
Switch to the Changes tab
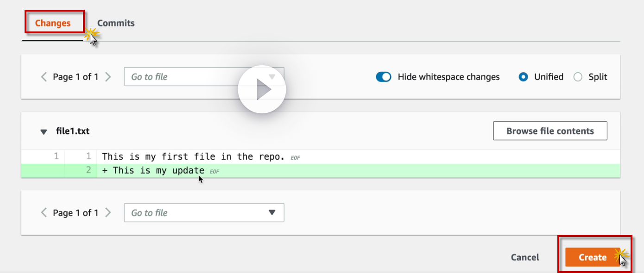[53, 23]
